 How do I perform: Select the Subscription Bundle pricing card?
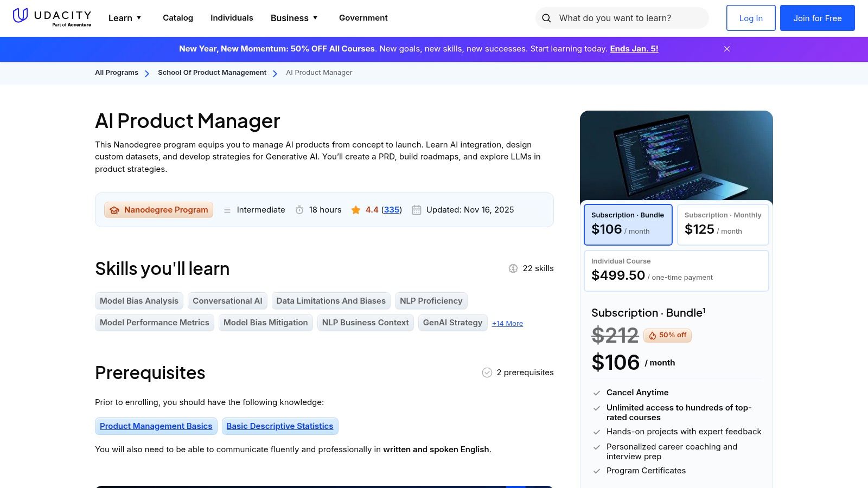tap(628, 224)
